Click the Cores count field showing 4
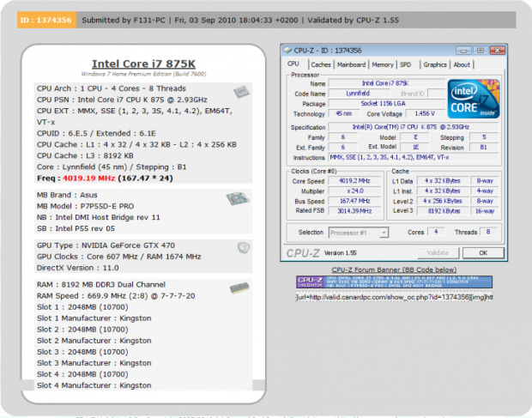Image resolution: width=532 pixels, height=418 pixels. coord(436,232)
